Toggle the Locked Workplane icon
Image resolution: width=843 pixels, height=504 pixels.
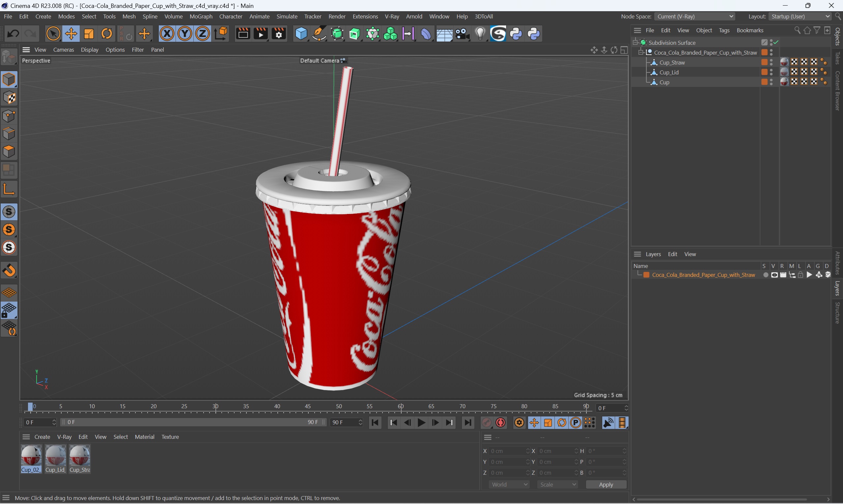click(x=9, y=310)
